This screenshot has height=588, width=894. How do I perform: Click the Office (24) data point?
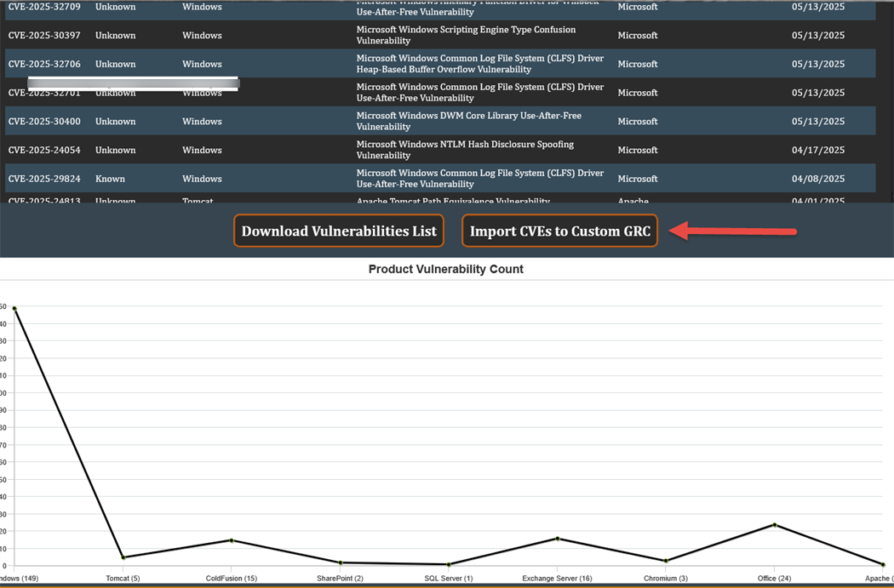(x=774, y=524)
